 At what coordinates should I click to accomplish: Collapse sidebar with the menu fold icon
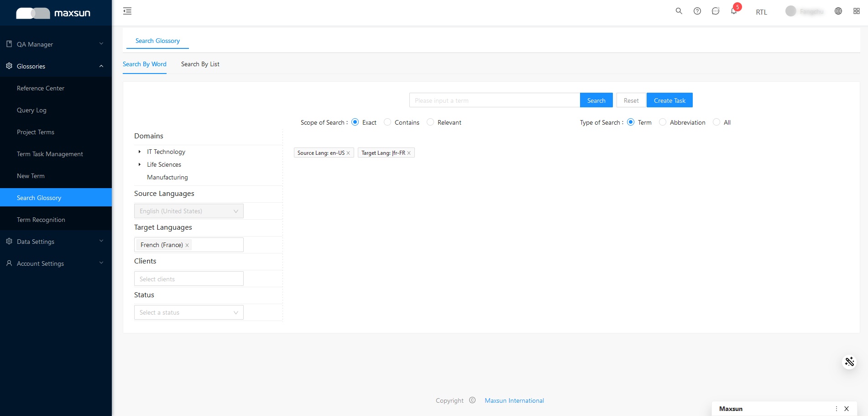point(127,11)
